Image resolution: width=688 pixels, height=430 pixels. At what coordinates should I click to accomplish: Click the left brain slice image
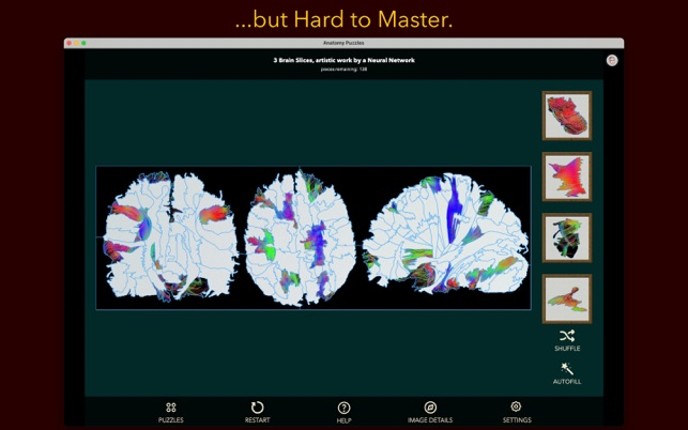170,237
